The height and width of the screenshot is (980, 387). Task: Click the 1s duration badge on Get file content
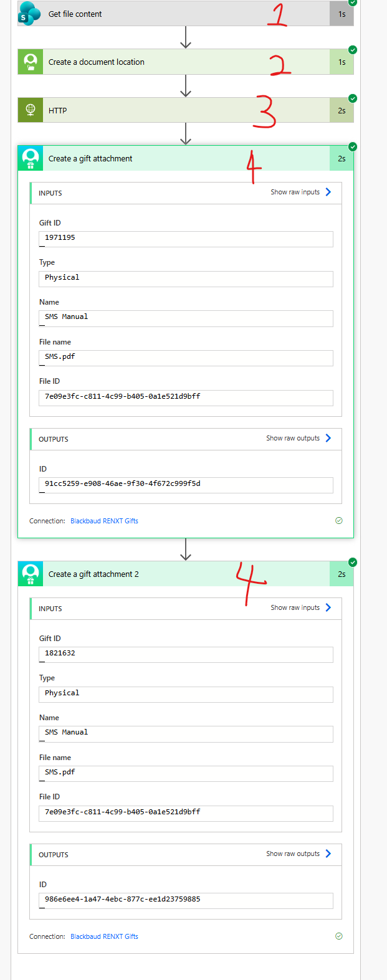point(342,14)
